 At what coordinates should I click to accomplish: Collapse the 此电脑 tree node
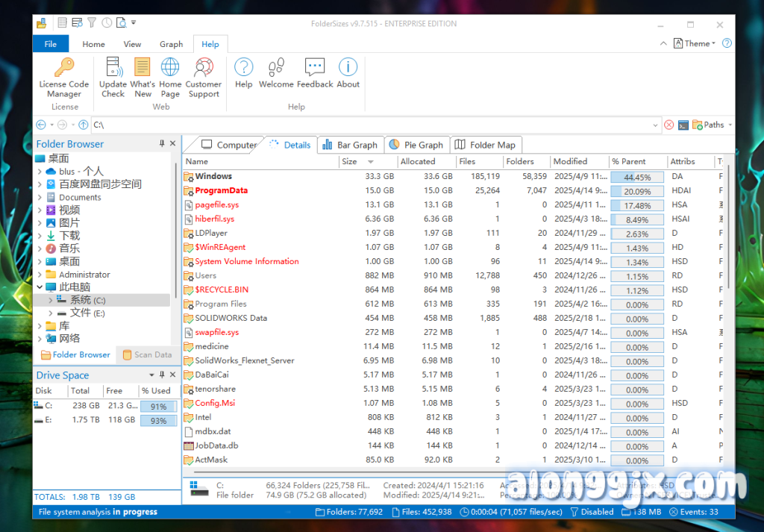tap(40, 287)
